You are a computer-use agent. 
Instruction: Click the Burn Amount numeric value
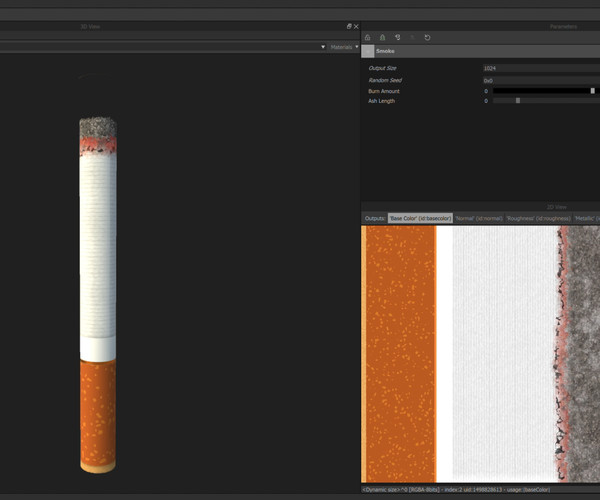486,91
